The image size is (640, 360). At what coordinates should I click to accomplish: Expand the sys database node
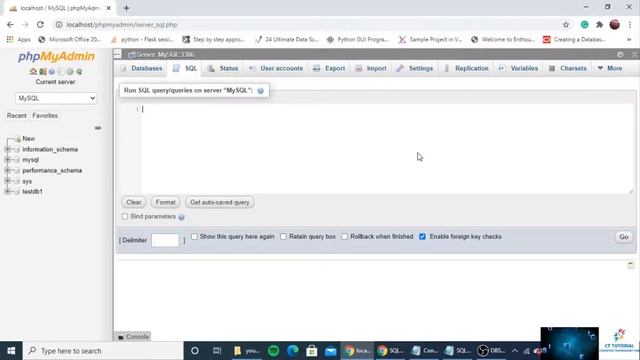[x=7, y=181]
